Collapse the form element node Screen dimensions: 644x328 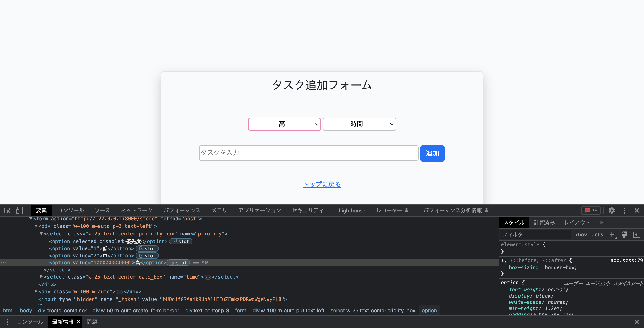point(30,218)
